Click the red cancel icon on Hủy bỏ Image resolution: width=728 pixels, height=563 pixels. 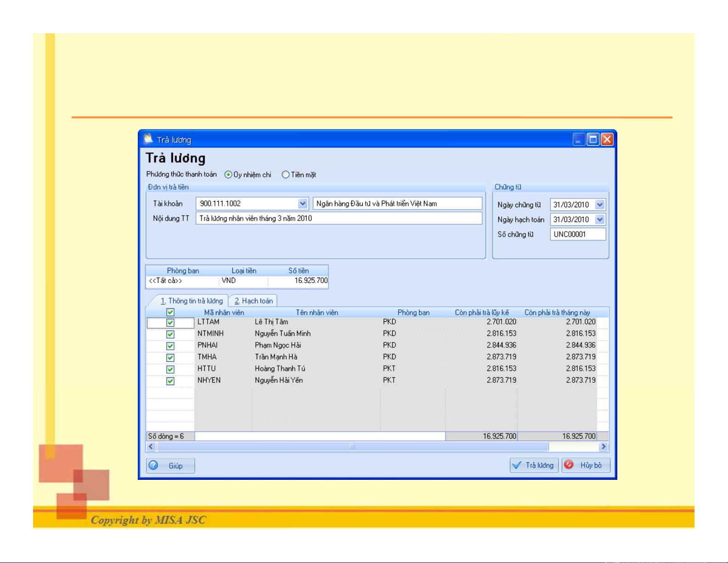click(569, 465)
